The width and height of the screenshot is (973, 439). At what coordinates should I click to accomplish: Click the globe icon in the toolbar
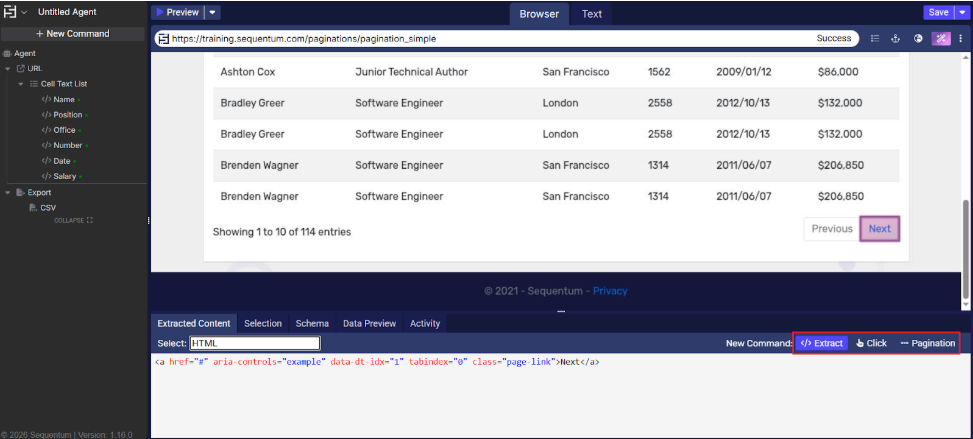[x=918, y=39]
